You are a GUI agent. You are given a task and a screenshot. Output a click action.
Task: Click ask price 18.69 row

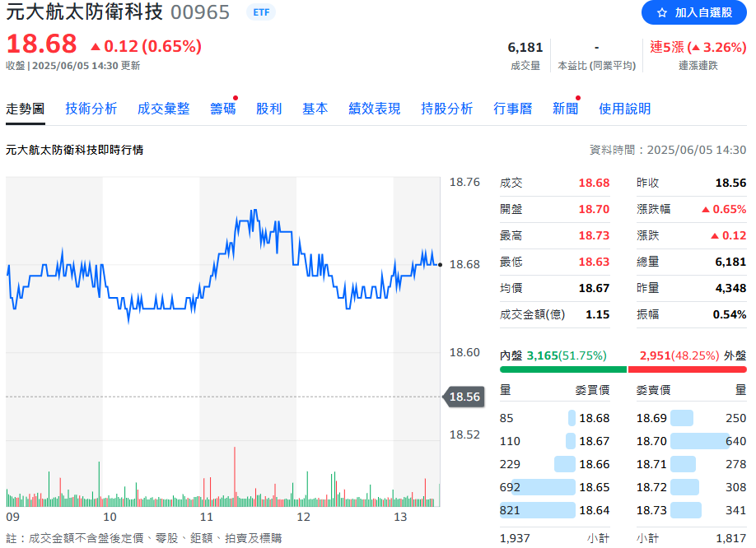tap(692, 418)
